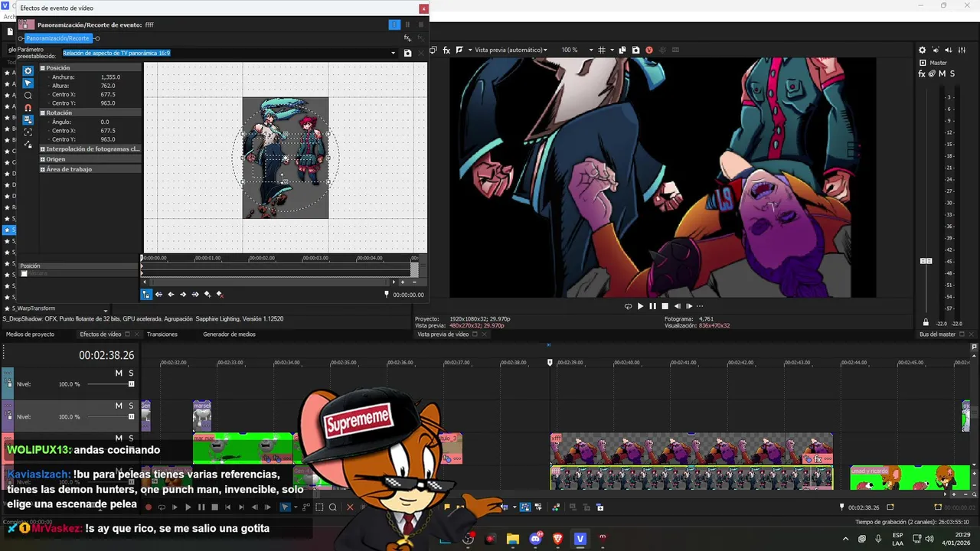Lock Master fader channels padlock
This screenshot has height=551, width=980.
pyautogui.click(x=926, y=323)
